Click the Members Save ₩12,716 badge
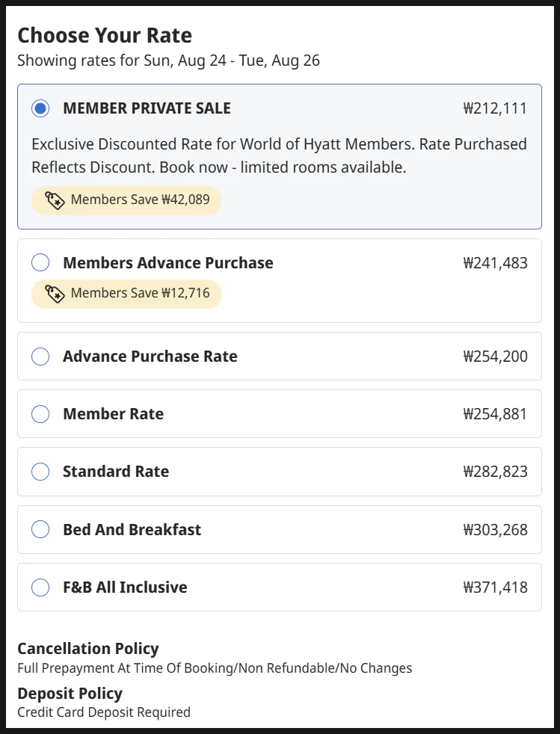The height and width of the screenshot is (734, 560). click(x=126, y=294)
